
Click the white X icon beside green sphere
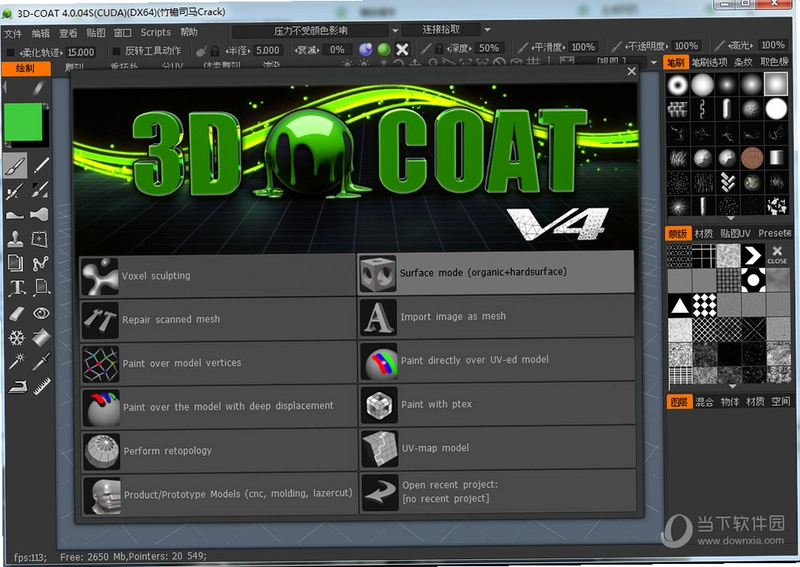[403, 49]
